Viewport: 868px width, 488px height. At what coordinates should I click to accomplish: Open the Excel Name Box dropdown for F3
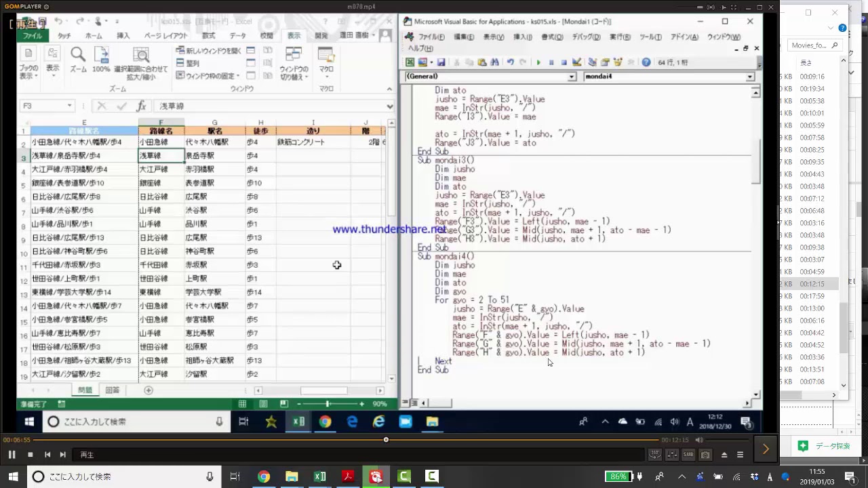69,106
